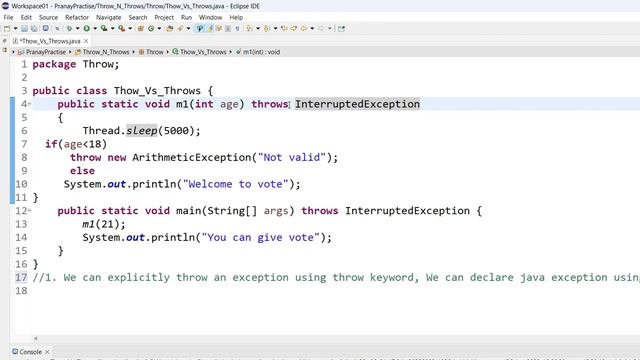
Task: Toggle Mark Occurrences toolbar icon
Action: click(210, 29)
